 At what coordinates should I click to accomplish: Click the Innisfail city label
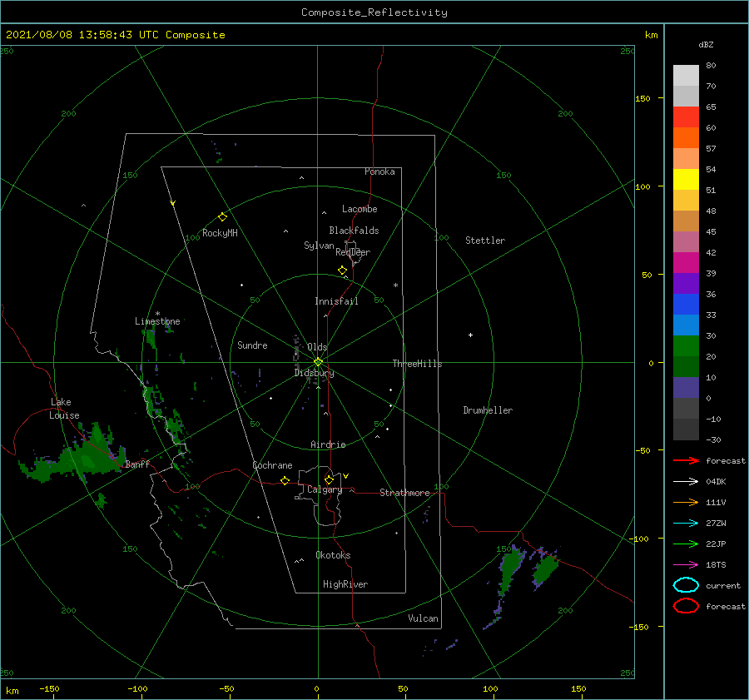tap(336, 301)
